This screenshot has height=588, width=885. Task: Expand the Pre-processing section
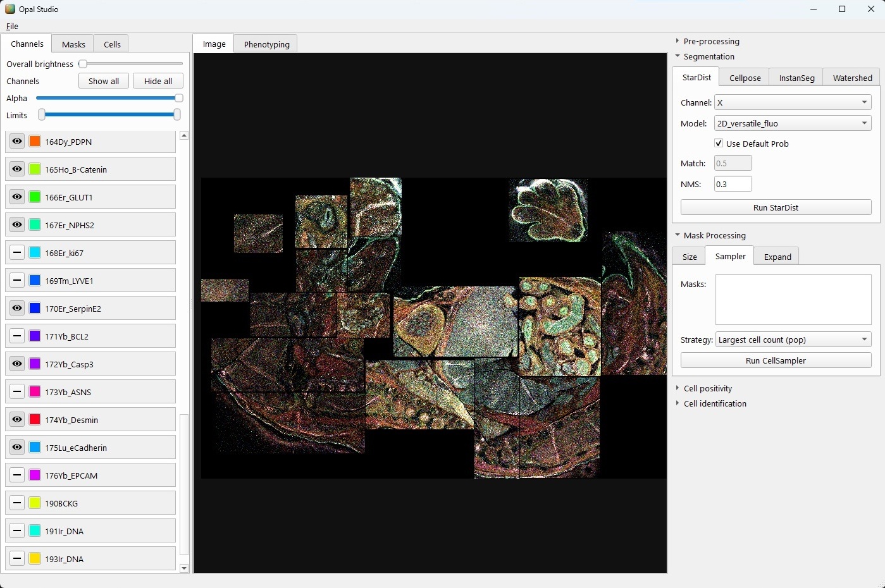(x=707, y=41)
